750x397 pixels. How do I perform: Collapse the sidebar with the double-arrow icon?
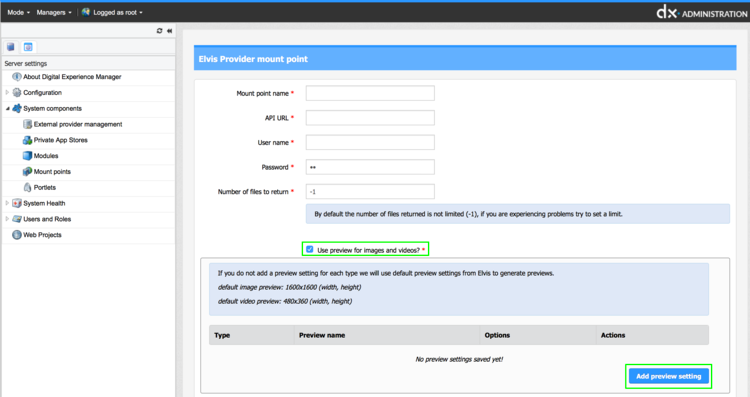tap(169, 31)
